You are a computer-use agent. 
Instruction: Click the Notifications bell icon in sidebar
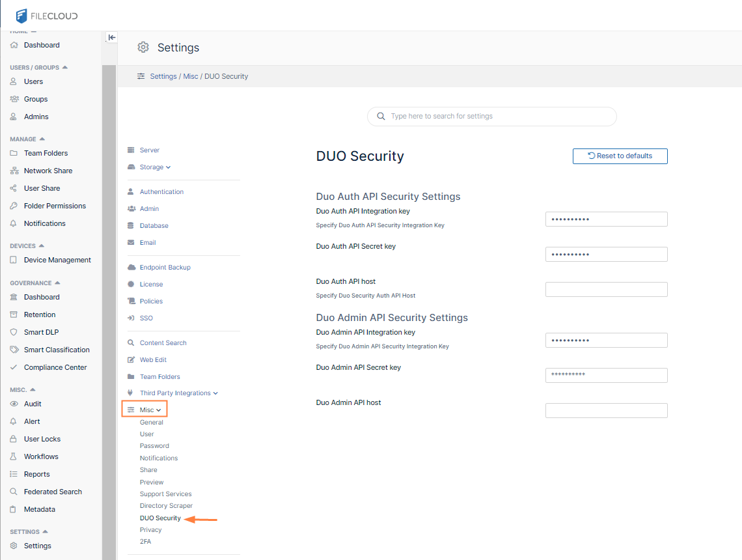14,223
